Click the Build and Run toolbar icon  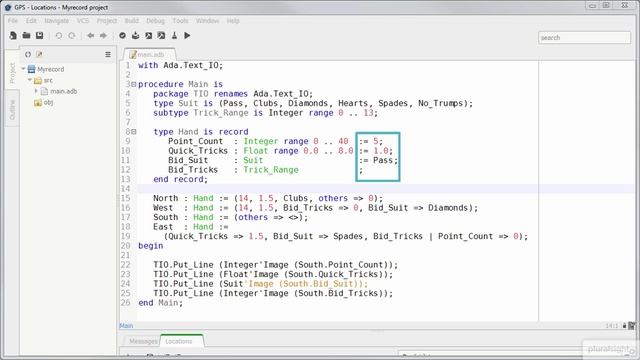point(162,36)
